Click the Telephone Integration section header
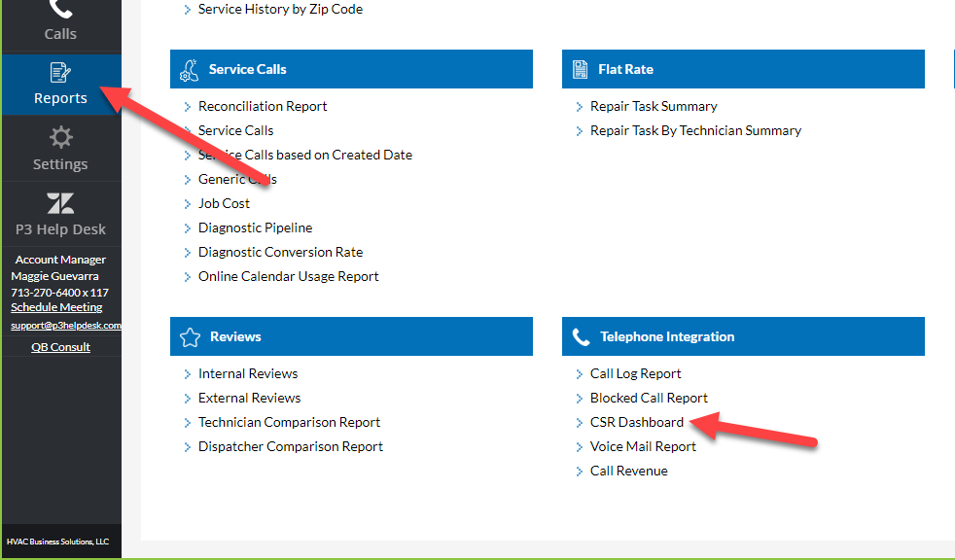The height and width of the screenshot is (560, 955). tap(743, 336)
